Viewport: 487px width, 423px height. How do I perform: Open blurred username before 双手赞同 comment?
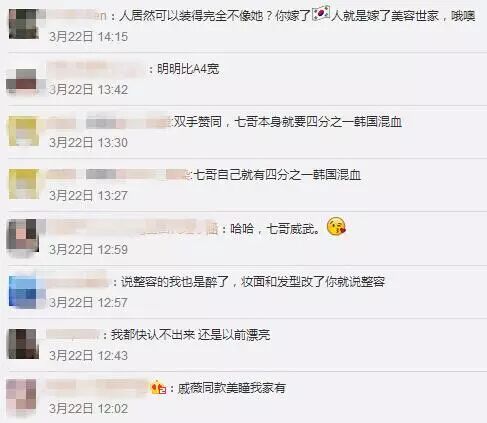(109, 122)
